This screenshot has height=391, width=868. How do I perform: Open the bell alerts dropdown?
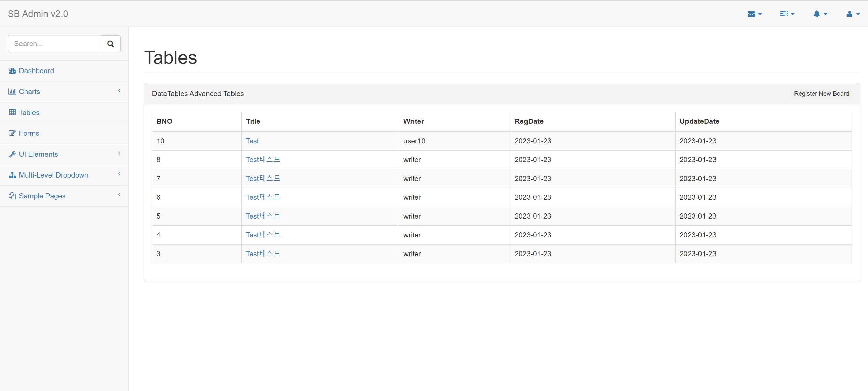[x=820, y=14]
